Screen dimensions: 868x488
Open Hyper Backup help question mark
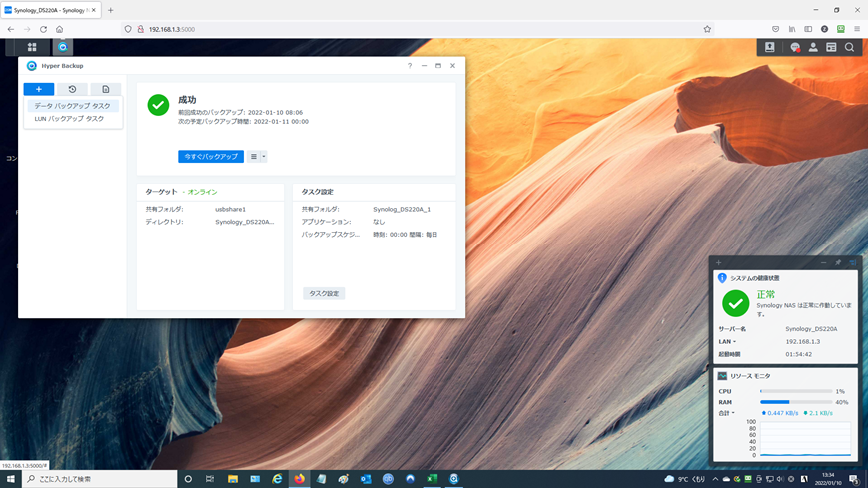pyautogui.click(x=410, y=65)
